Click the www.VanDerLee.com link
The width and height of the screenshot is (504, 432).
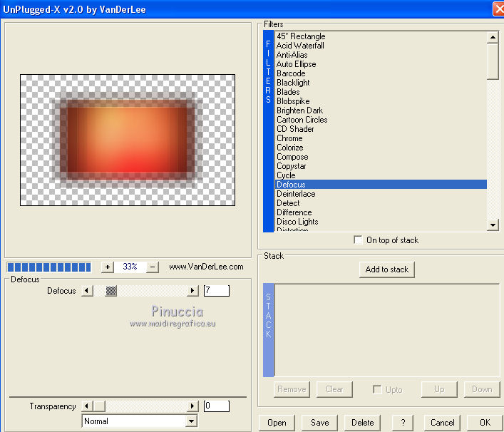click(x=206, y=267)
